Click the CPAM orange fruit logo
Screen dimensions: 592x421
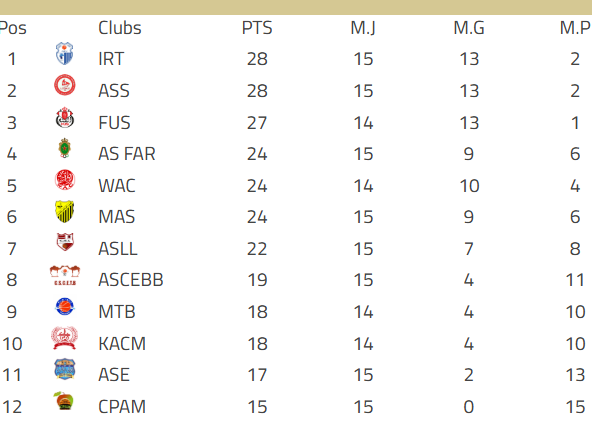click(x=64, y=401)
